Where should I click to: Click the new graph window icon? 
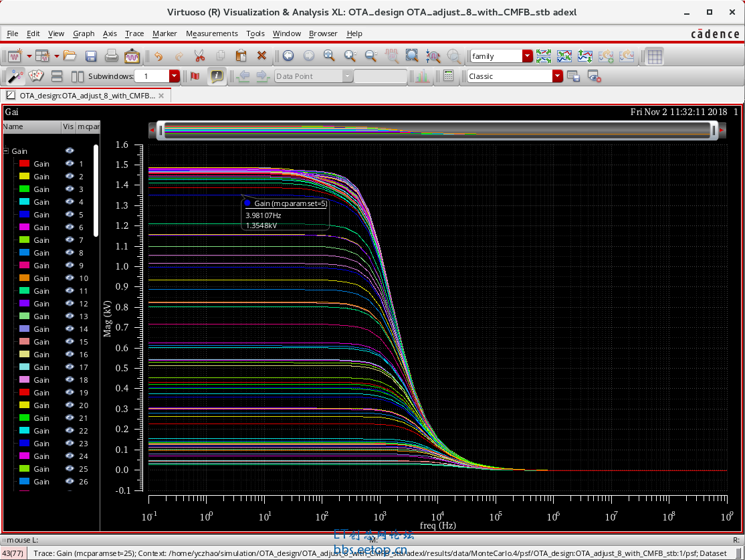tap(15, 56)
